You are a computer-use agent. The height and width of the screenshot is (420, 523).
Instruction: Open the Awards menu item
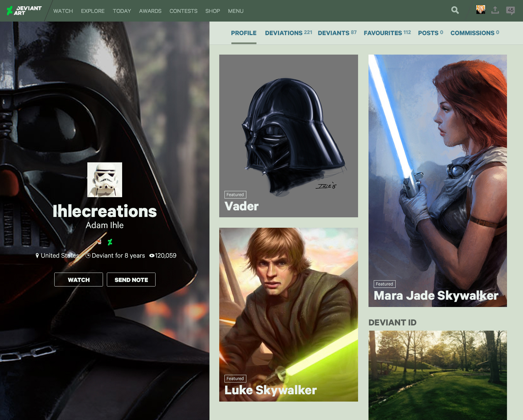[150, 11]
